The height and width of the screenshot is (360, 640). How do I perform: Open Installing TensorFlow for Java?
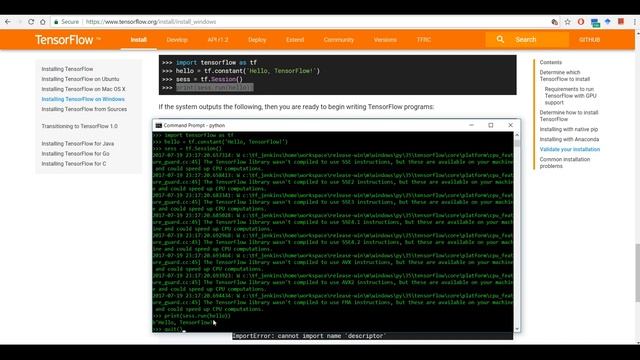coord(78,144)
